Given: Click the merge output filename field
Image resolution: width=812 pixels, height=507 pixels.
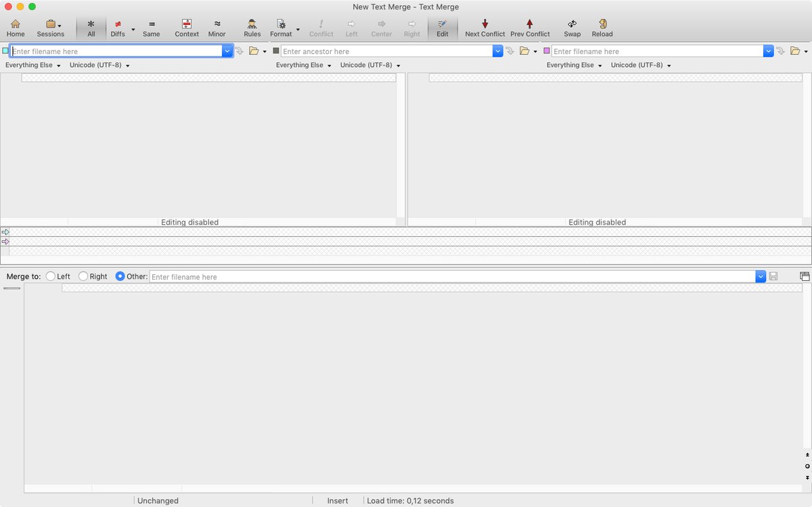Looking at the screenshot, I should (451, 277).
